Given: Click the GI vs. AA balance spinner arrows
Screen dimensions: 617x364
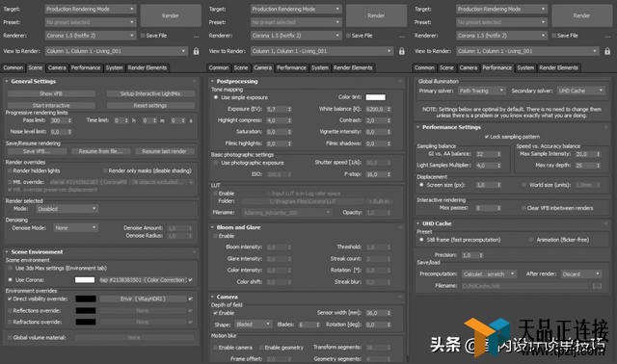Looking at the screenshot, I should coord(499,154).
